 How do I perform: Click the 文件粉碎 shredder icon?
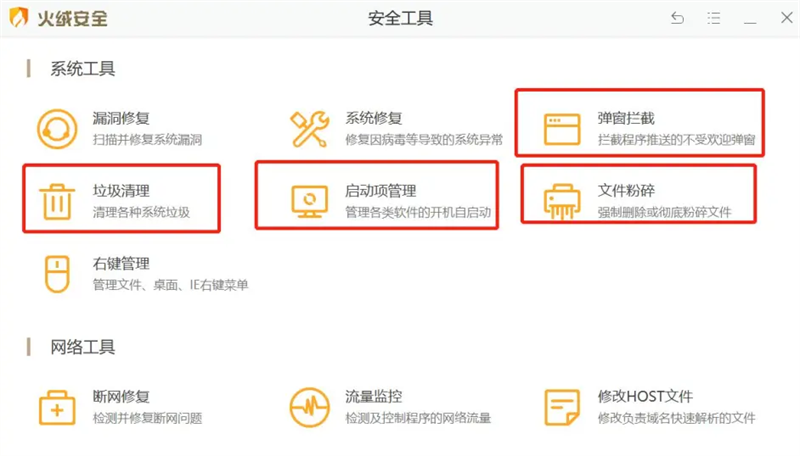click(x=562, y=202)
